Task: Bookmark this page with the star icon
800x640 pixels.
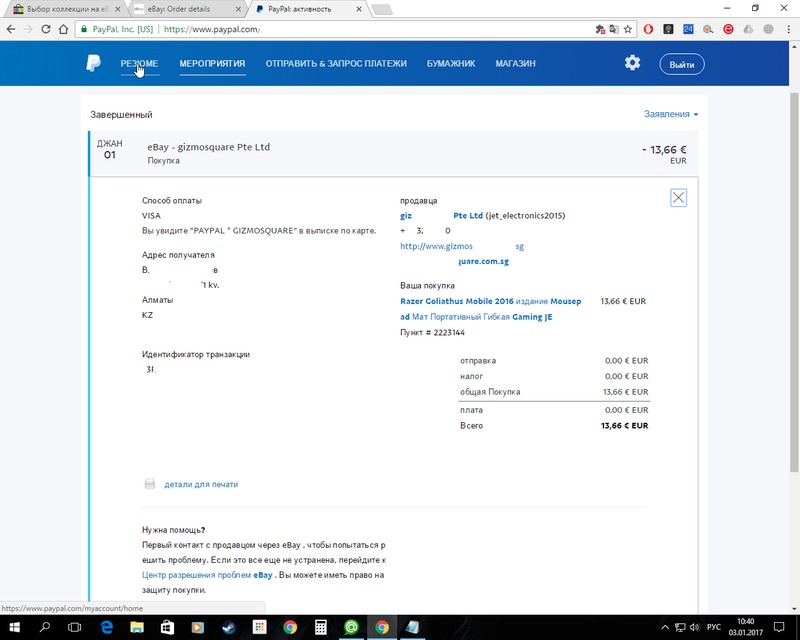Action: point(628,29)
